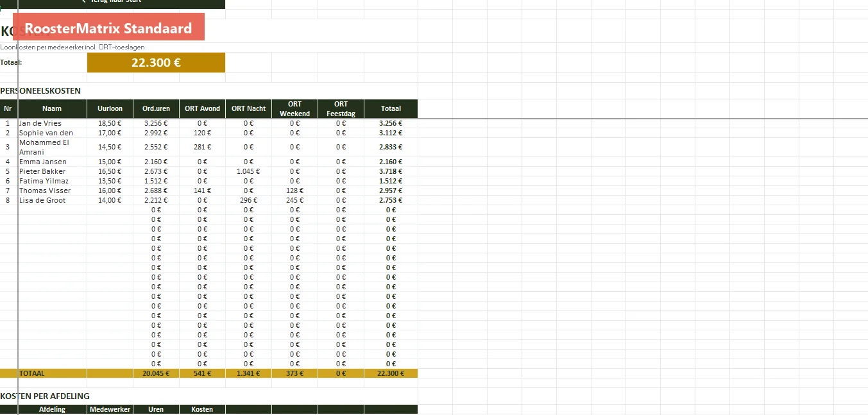Click the ORT Avond column header
868x415 pixels.
click(202, 109)
